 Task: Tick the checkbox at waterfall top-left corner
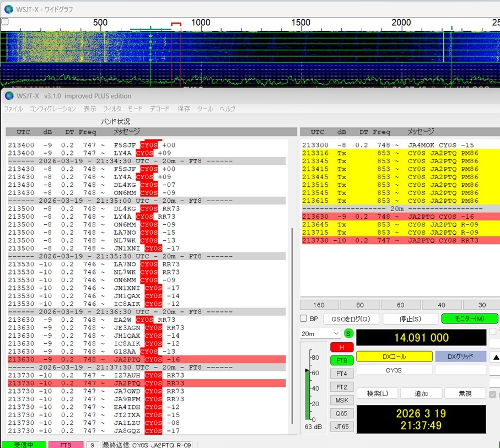point(5,22)
